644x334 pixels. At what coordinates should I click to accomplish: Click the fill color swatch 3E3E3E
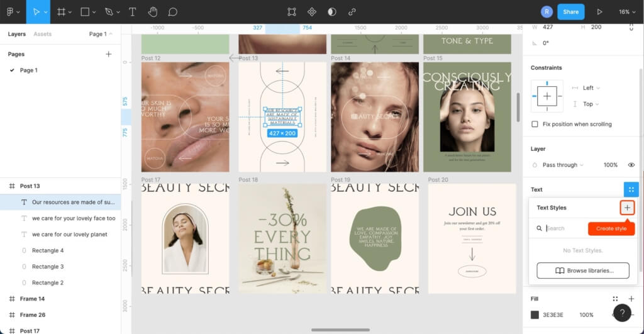coord(535,315)
